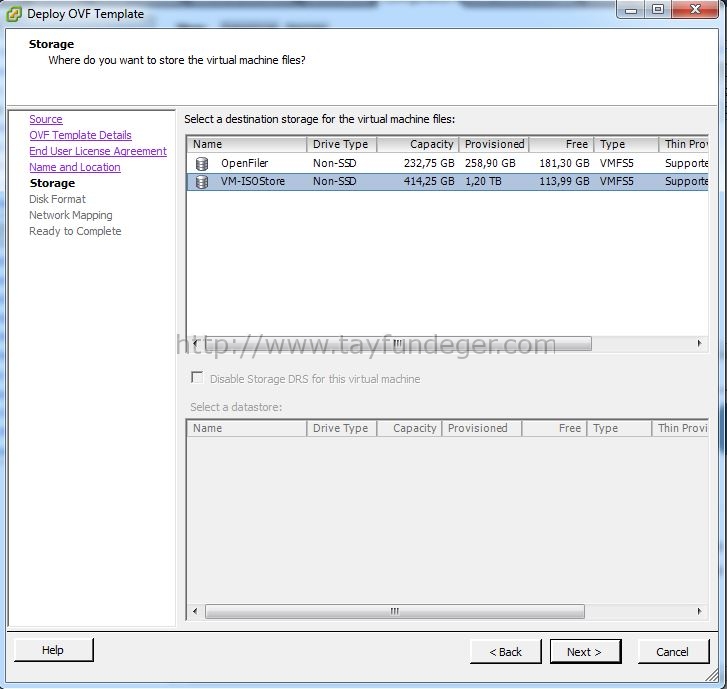Click the 232,75 GB capacity cell
This screenshot has height=689, width=727.
tap(429, 163)
